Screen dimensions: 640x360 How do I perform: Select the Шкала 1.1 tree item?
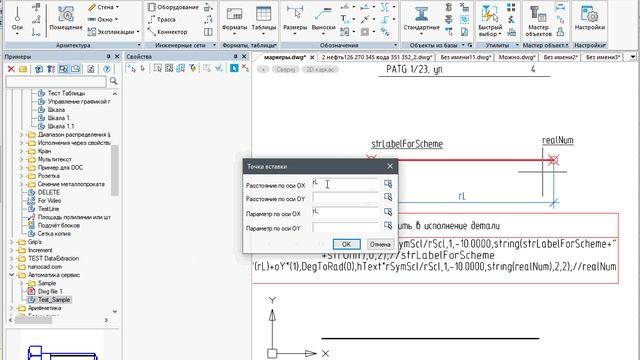point(61,126)
